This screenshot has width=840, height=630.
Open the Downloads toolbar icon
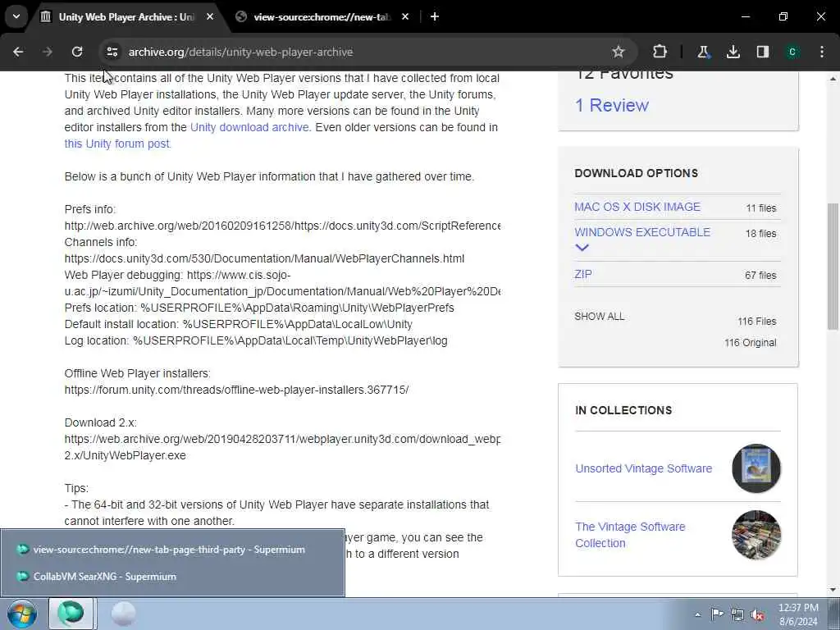click(x=733, y=52)
